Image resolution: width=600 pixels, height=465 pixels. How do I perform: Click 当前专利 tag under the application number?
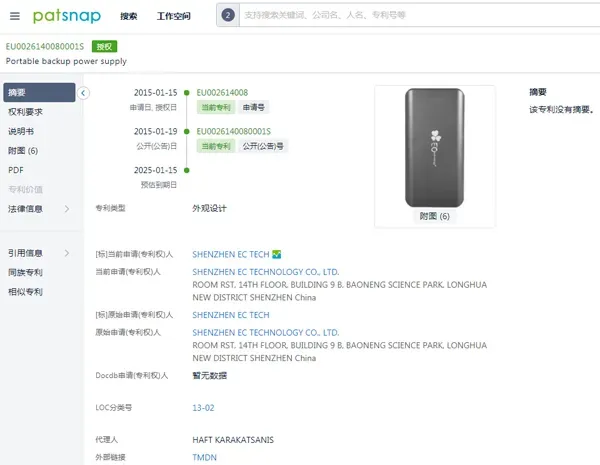(x=216, y=108)
